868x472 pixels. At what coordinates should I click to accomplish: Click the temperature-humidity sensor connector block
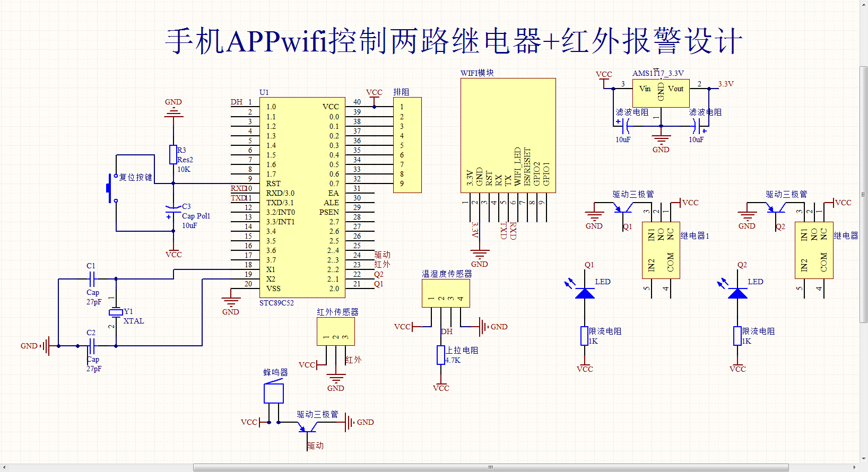tap(446, 293)
